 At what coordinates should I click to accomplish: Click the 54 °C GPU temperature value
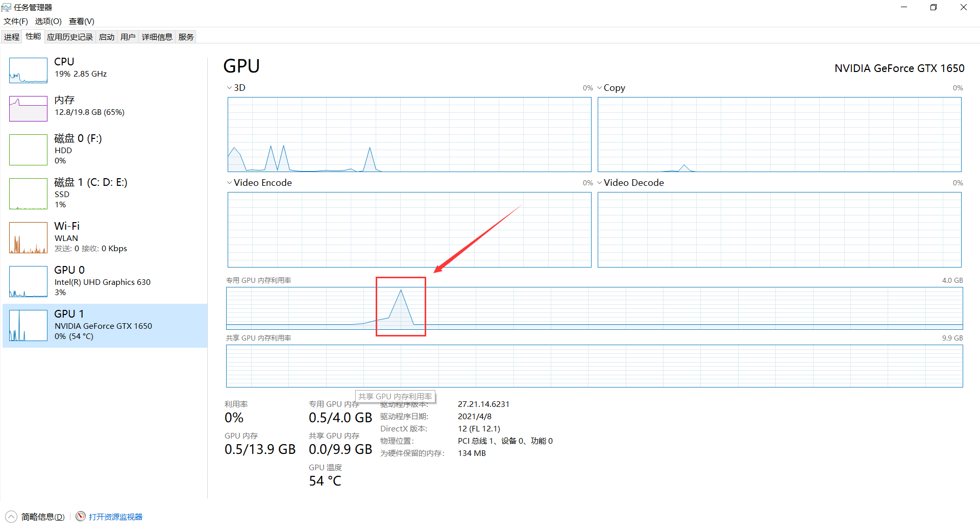(325, 481)
